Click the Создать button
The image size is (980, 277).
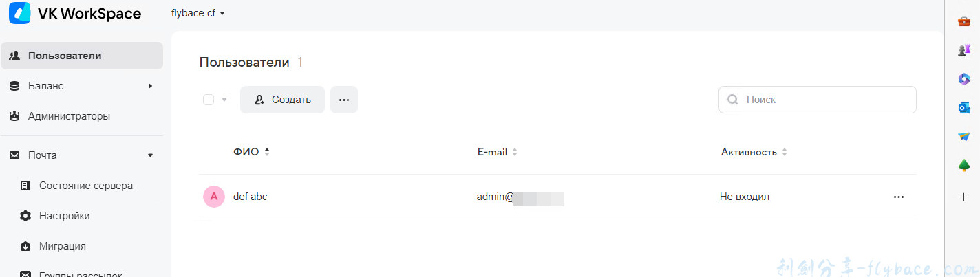[x=282, y=100]
